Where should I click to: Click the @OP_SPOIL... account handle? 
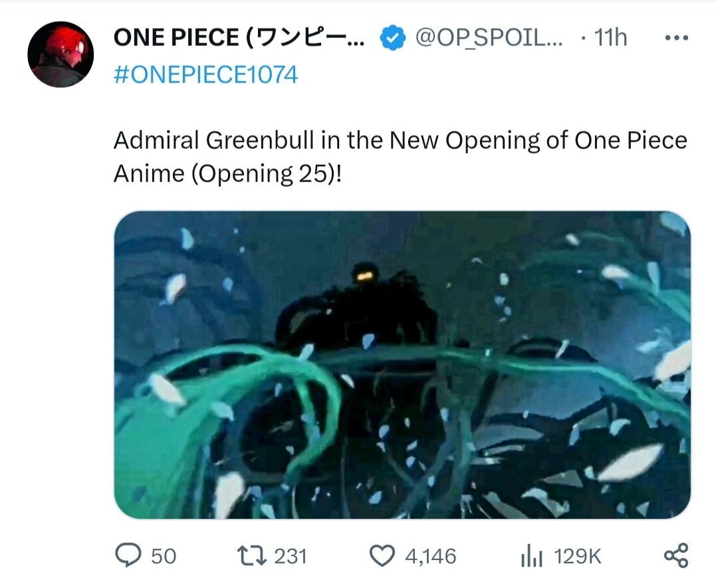tap(489, 39)
